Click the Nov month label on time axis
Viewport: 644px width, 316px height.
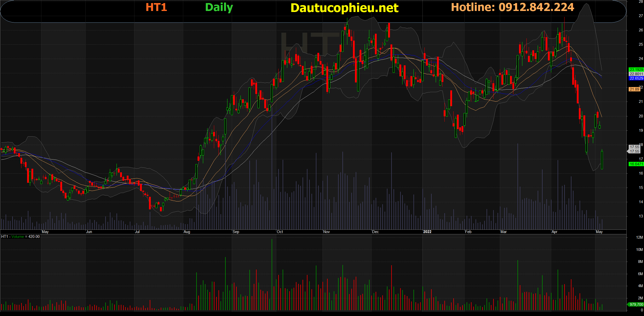coord(326,232)
